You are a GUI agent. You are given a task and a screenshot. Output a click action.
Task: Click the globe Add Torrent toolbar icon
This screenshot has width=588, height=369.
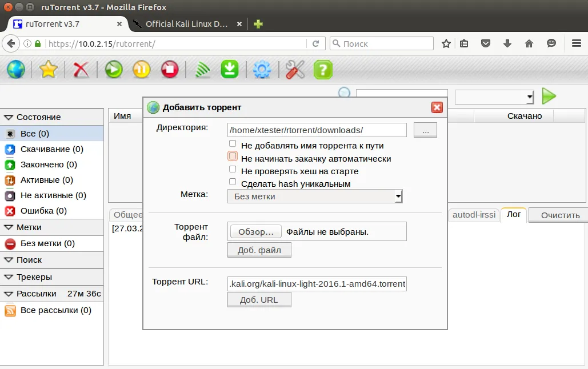coord(16,69)
